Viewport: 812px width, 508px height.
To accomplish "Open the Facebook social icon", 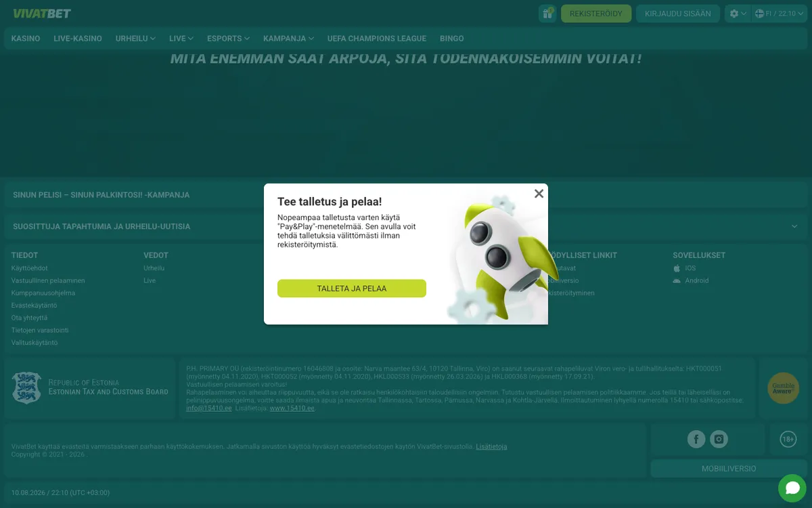I will [x=696, y=440].
